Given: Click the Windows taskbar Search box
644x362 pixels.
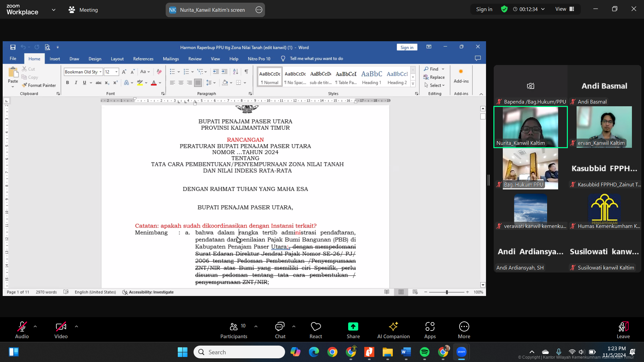Looking at the screenshot, I should click(239, 352).
